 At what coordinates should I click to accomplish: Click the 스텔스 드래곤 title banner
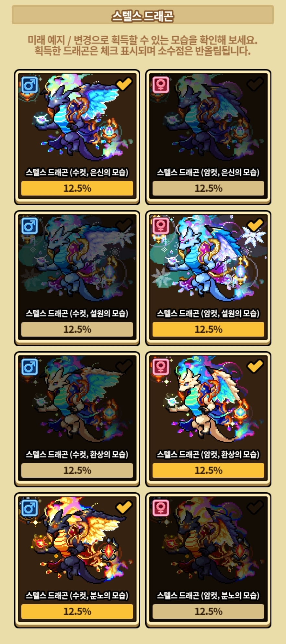pos(143,15)
